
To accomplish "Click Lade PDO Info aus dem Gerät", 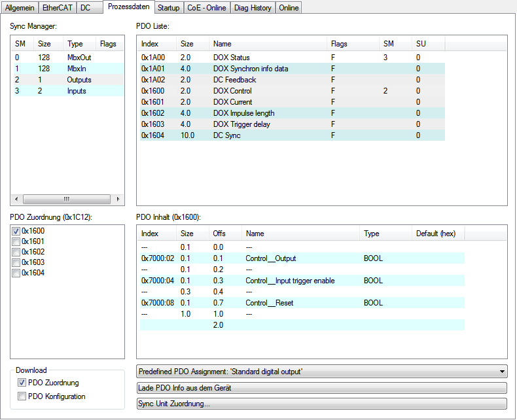I will (x=322, y=388).
